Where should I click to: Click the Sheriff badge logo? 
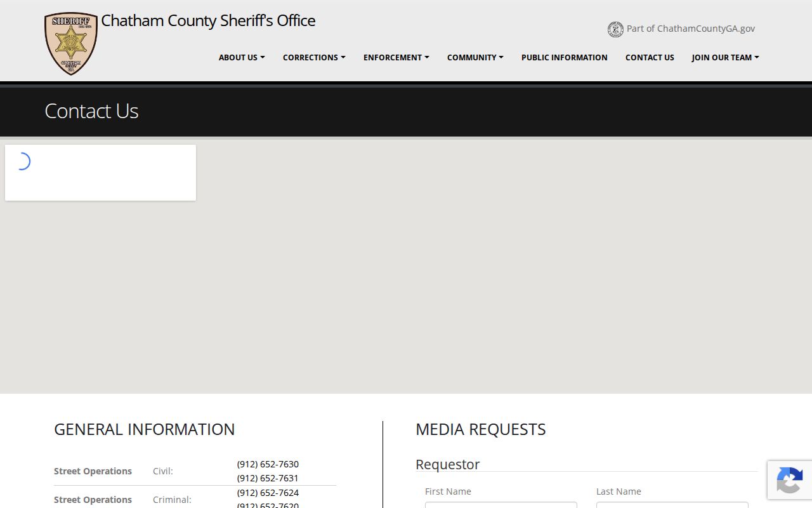71,44
